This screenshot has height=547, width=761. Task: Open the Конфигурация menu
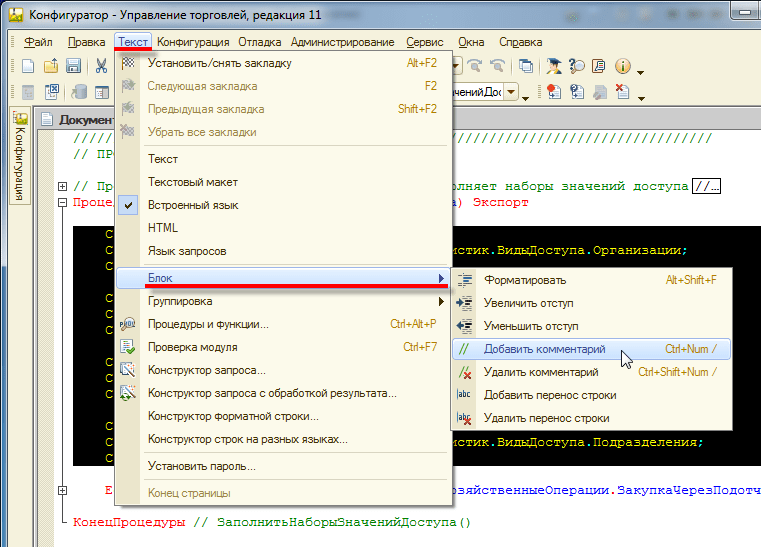(193, 42)
